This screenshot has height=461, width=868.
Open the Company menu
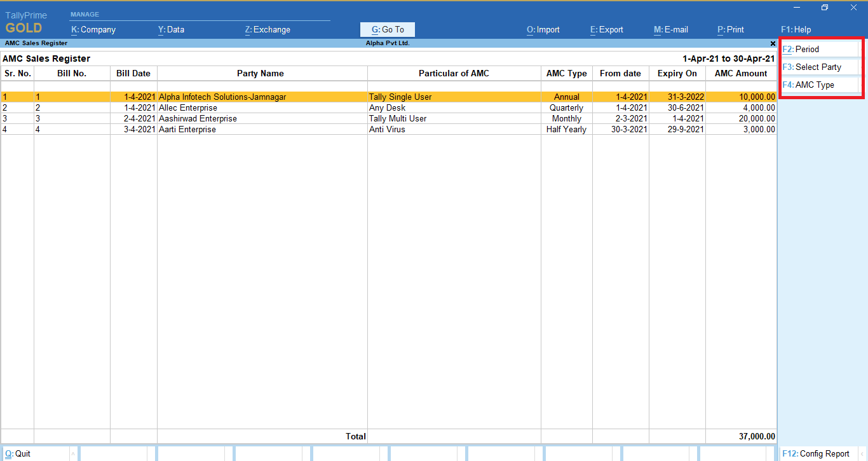93,29
